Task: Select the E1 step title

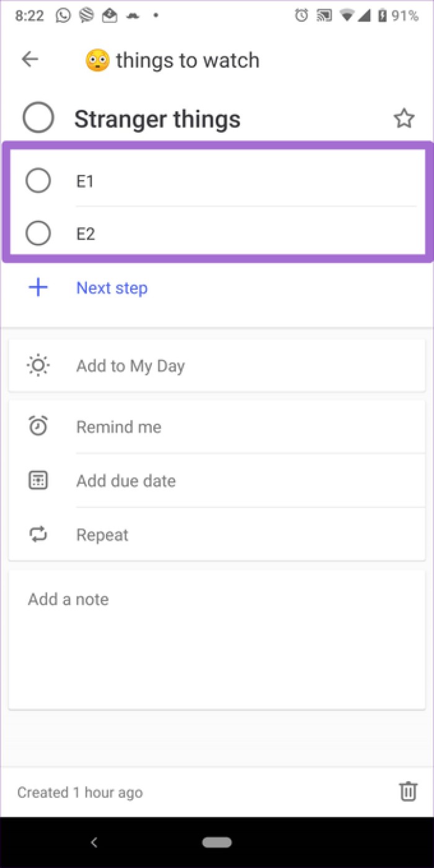Action: point(86,181)
